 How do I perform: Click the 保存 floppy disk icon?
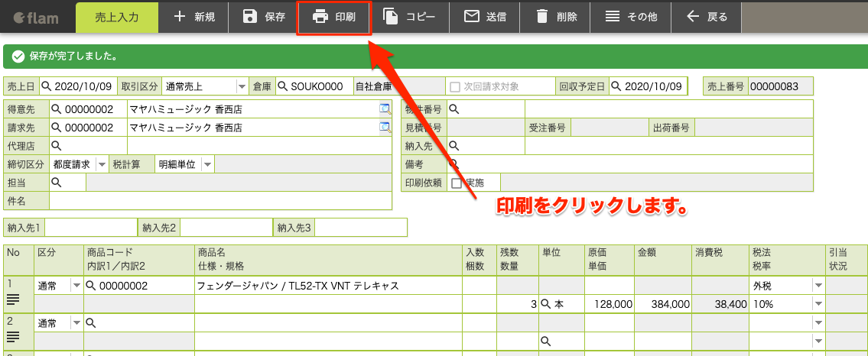pyautogui.click(x=251, y=17)
